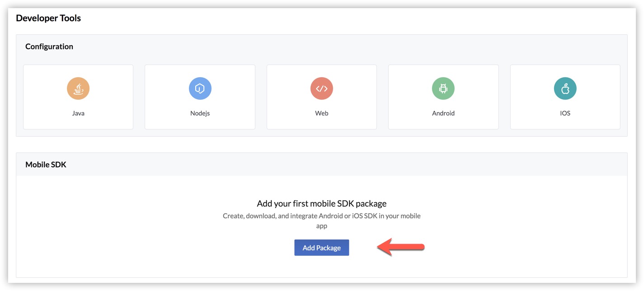Image resolution: width=644 pixels, height=291 pixels.
Task: Select the Android configuration card tile
Action: 443,123
